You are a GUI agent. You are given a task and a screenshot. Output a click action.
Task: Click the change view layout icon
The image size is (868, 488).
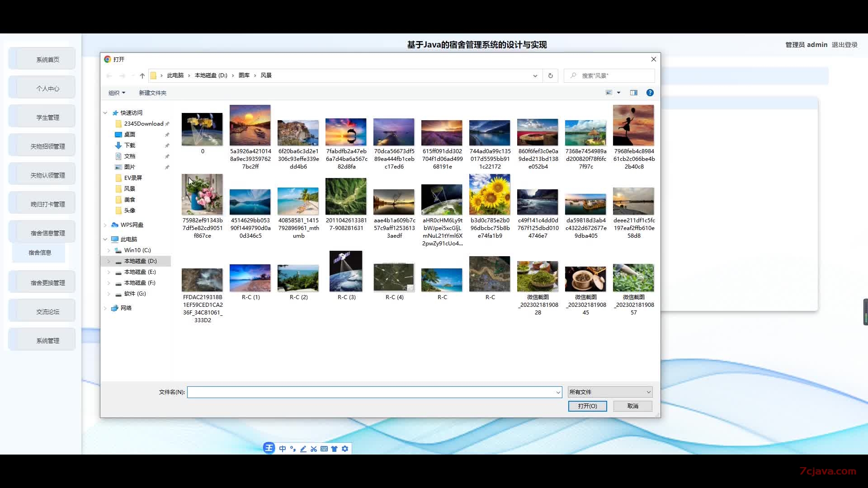pyautogui.click(x=609, y=93)
